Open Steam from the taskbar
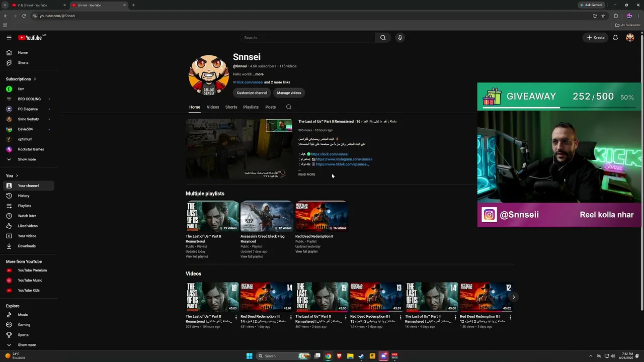644x362 pixels. [361, 356]
